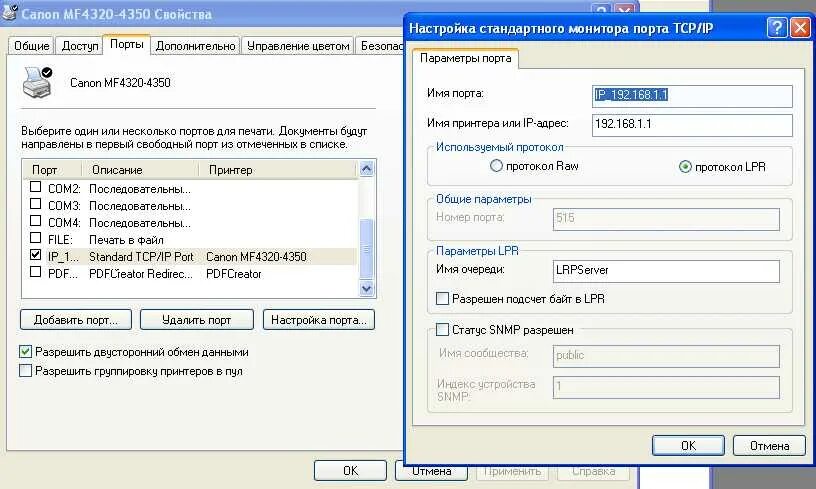Select 'Печать в файл' description text
816x489 pixels.
[126, 240]
